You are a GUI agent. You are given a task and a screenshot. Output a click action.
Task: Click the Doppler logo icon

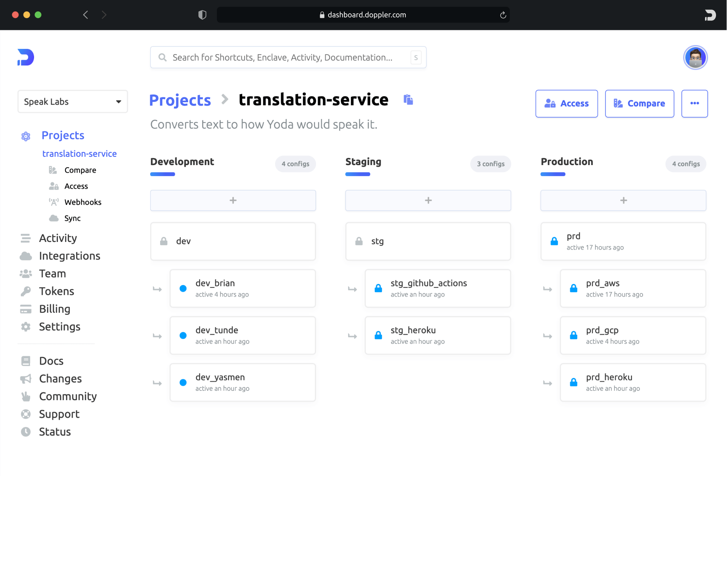(26, 57)
